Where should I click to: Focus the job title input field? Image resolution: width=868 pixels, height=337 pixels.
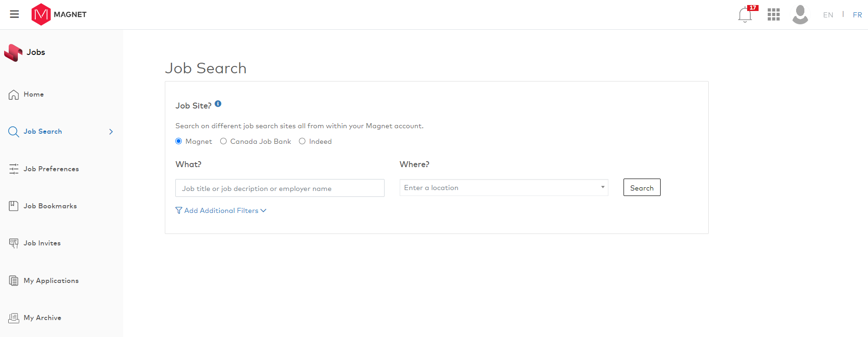click(280, 188)
